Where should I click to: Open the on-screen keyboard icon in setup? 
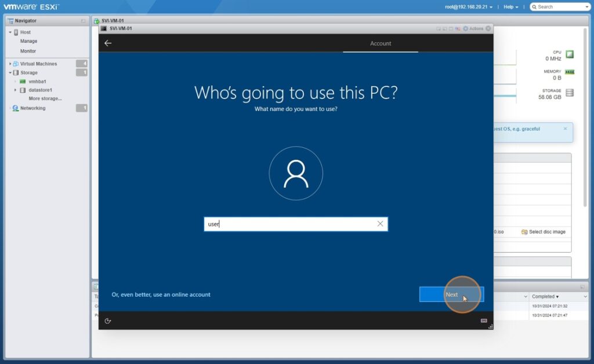coord(484,321)
